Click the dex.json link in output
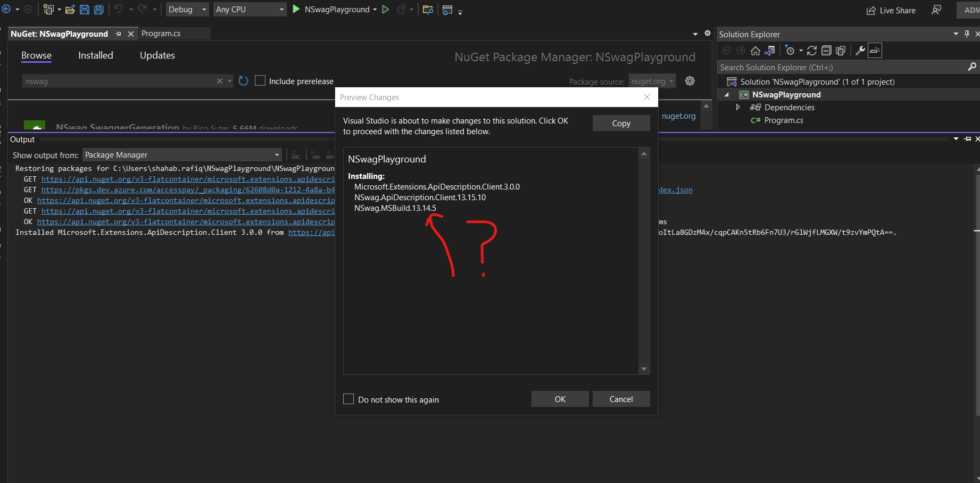The width and height of the screenshot is (980, 483). tap(676, 190)
